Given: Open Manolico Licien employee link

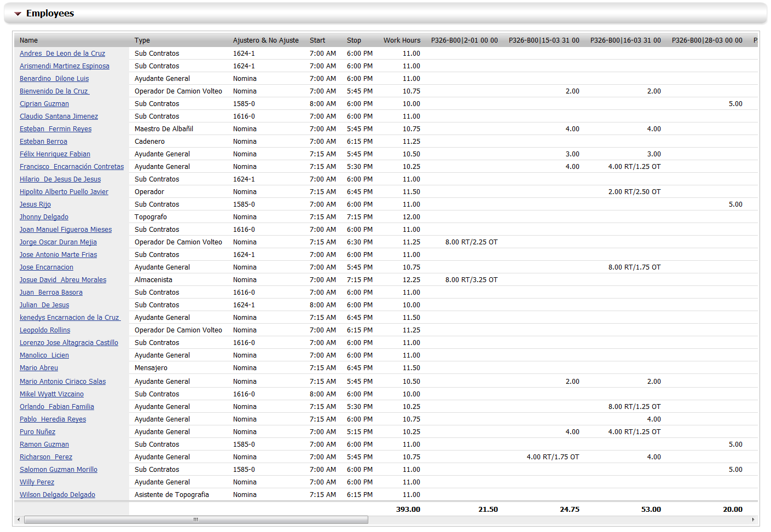Looking at the screenshot, I should (44, 355).
